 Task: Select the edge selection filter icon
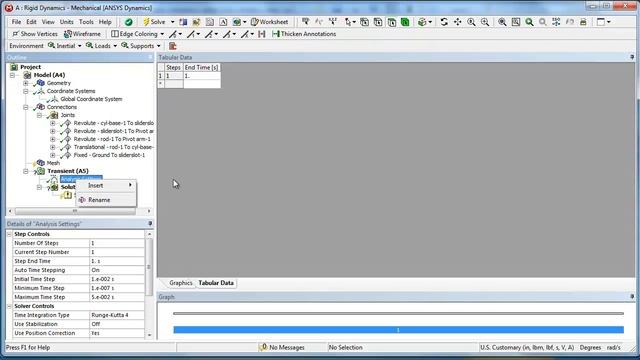pos(378,22)
